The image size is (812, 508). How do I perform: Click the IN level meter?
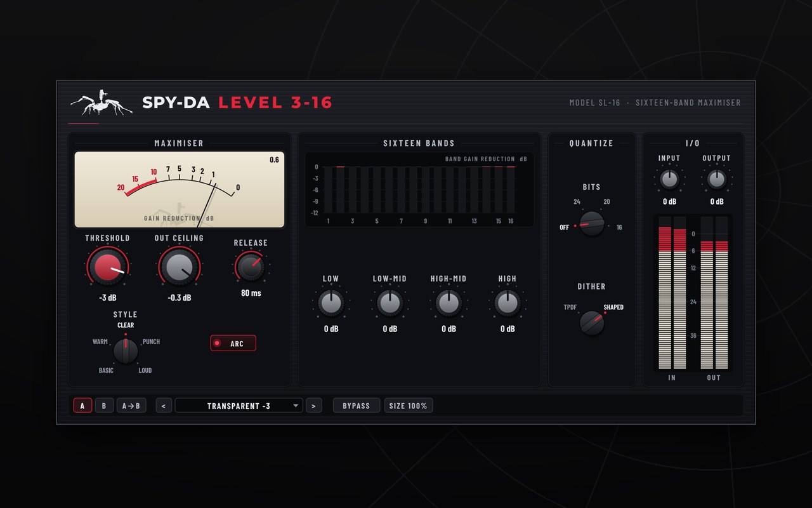[672, 291]
